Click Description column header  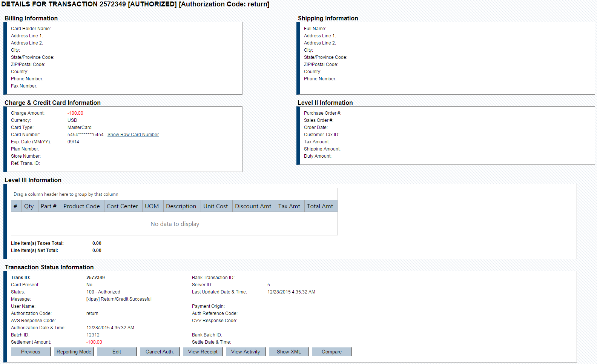click(181, 206)
